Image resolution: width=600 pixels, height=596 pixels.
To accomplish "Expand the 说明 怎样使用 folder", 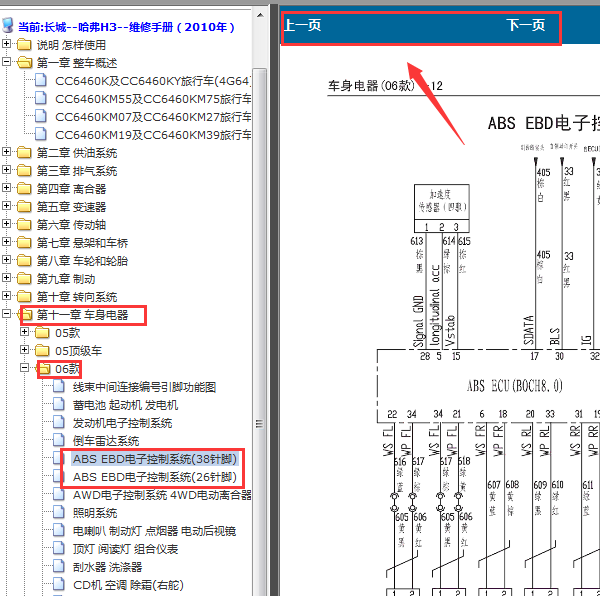I will coord(7,44).
